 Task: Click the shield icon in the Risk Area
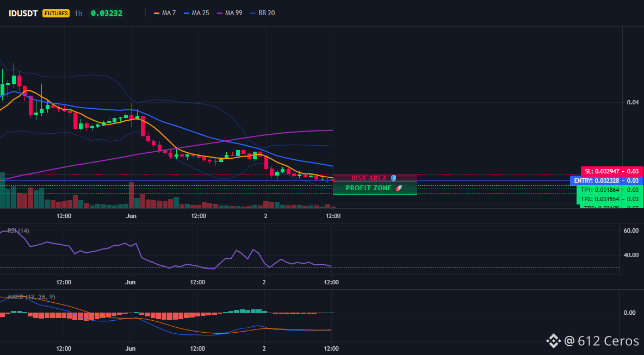point(393,178)
